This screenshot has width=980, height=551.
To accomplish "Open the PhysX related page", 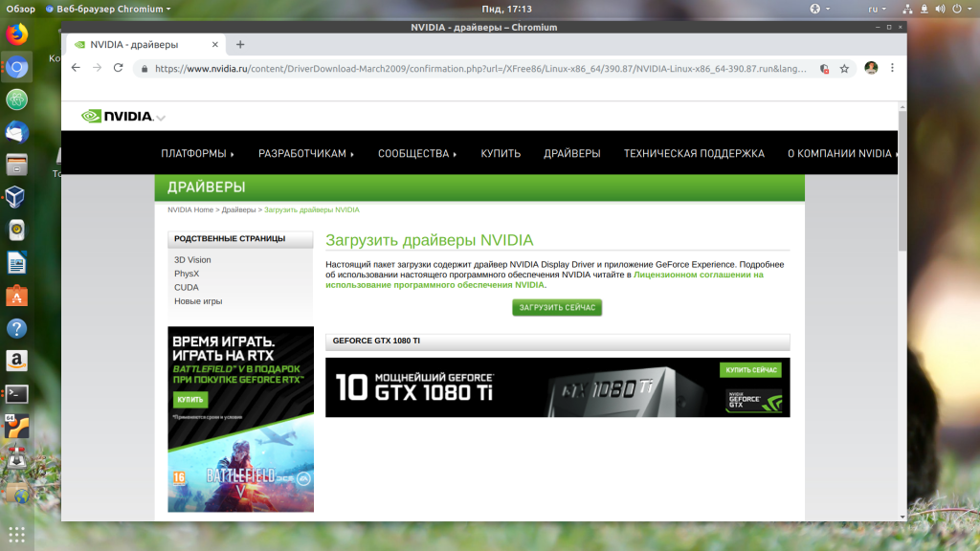I will pos(187,274).
